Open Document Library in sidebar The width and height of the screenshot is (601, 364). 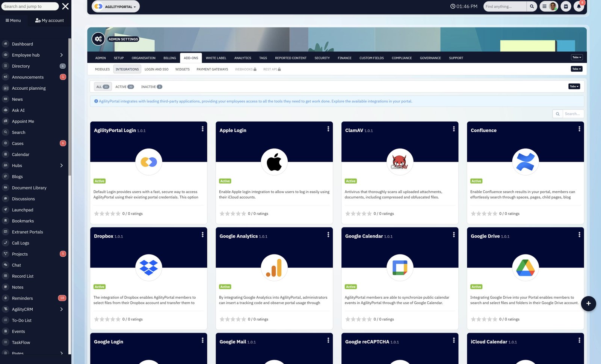coord(29,188)
